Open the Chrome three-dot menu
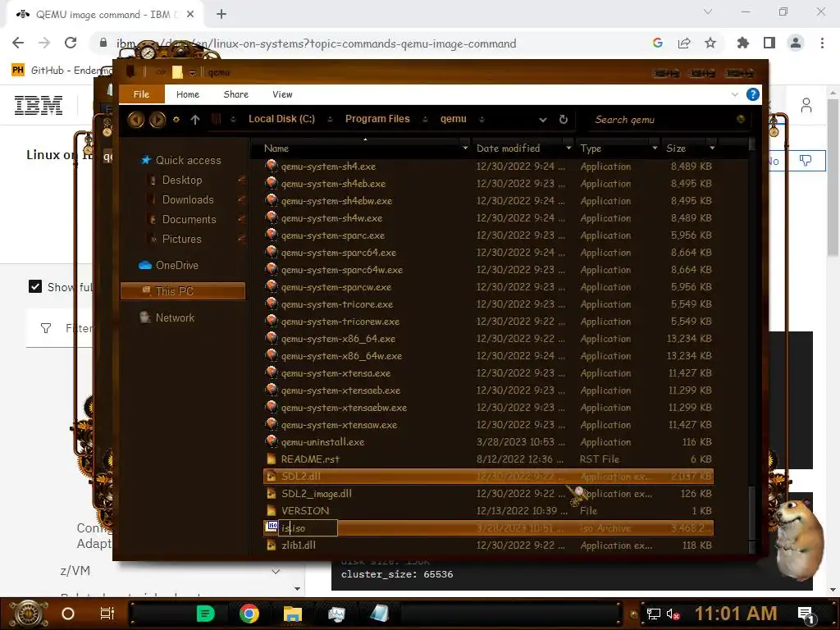Screen dimensions: 840x630 pyautogui.click(x=822, y=43)
